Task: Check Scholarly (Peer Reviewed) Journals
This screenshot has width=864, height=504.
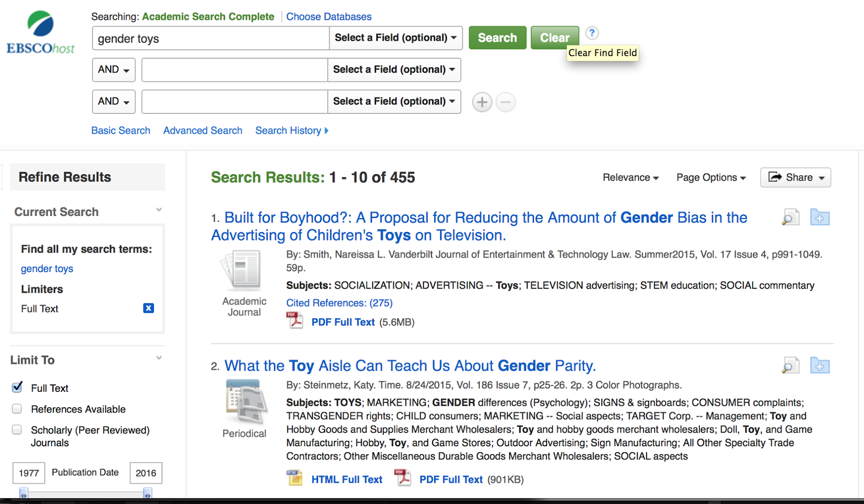Action: click(x=17, y=430)
